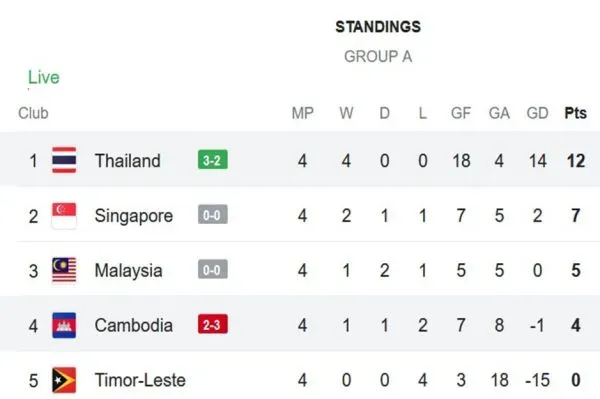The height and width of the screenshot is (399, 600).
Task: Click the Timor-Leste flag icon
Action: pos(64,380)
